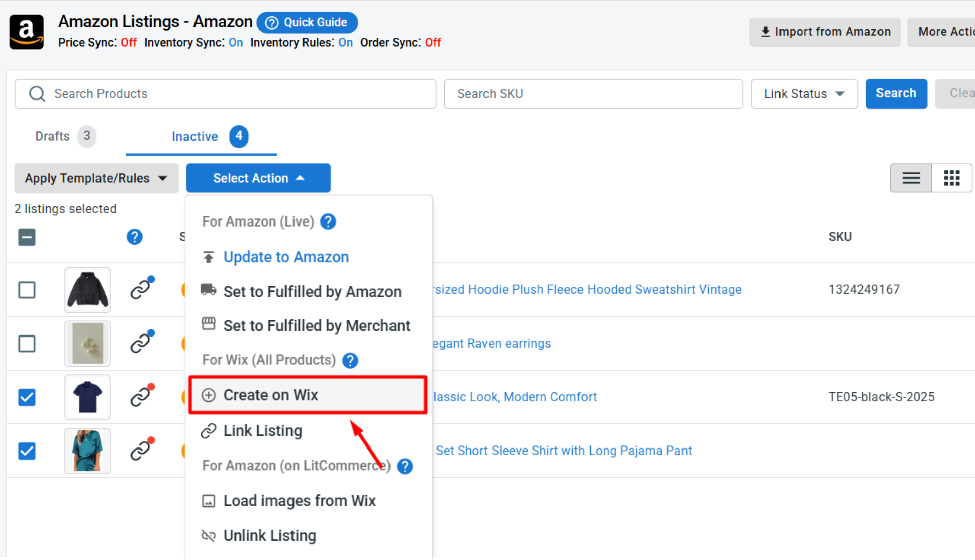Switch to list view layout icon

pos(911,178)
